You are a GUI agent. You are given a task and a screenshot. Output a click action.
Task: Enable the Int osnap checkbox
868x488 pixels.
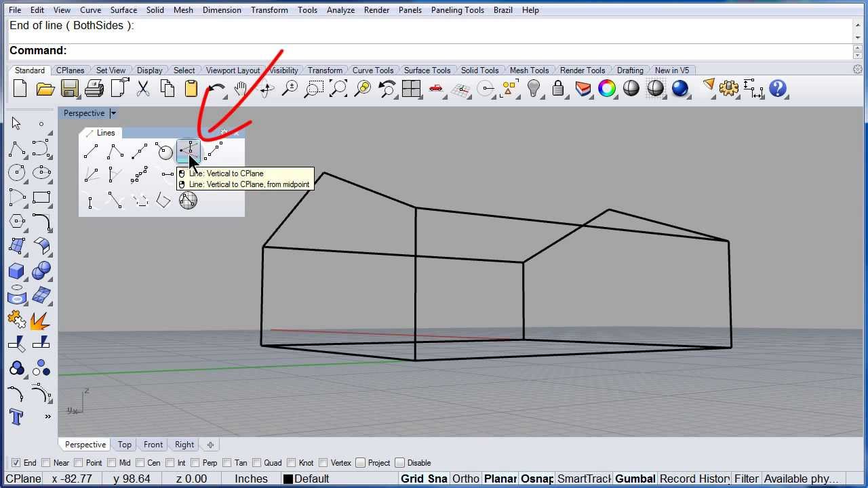[x=169, y=463]
